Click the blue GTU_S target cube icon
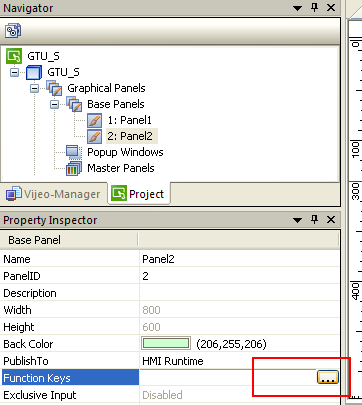Image resolution: width=362 pixels, height=405 pixels. point(34,72)
